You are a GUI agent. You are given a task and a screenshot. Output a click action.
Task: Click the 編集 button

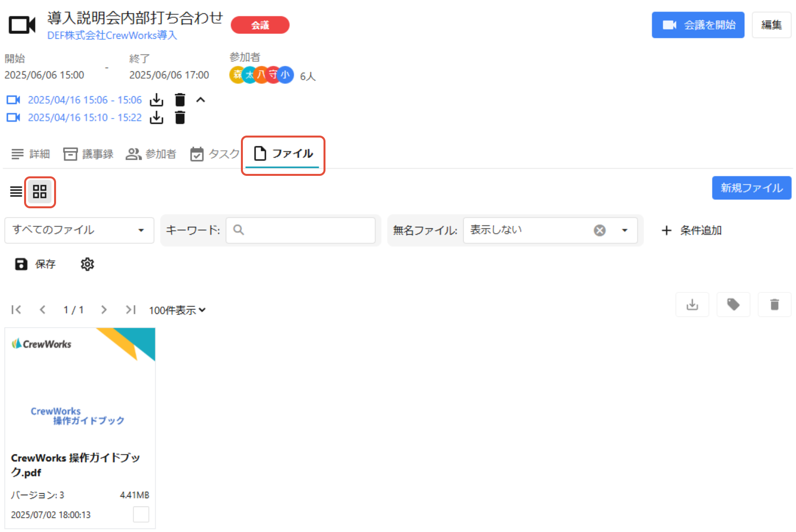tap(771, 25)
